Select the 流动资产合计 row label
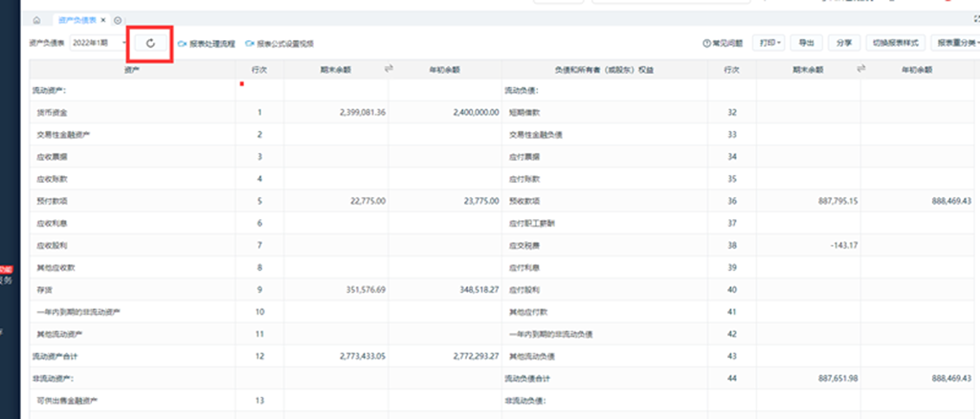Screen dimensions: 980x419 (x=56, y=356)
